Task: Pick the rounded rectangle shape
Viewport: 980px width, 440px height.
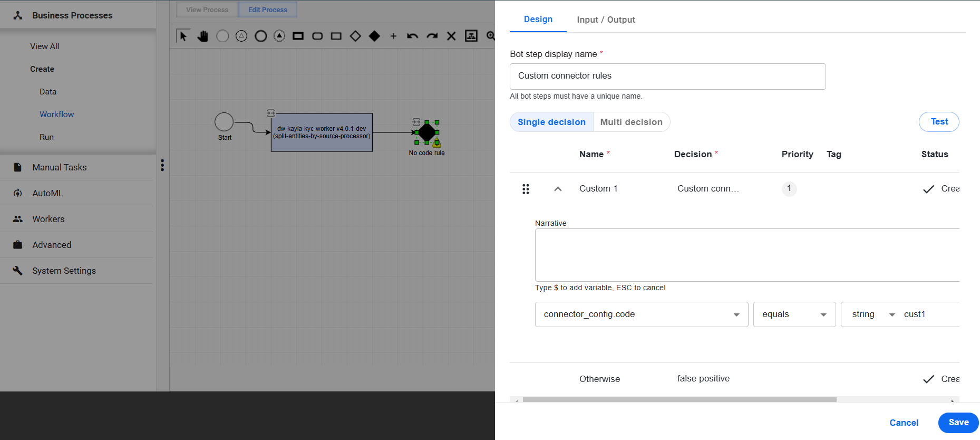Action: (x=317, y=36)
